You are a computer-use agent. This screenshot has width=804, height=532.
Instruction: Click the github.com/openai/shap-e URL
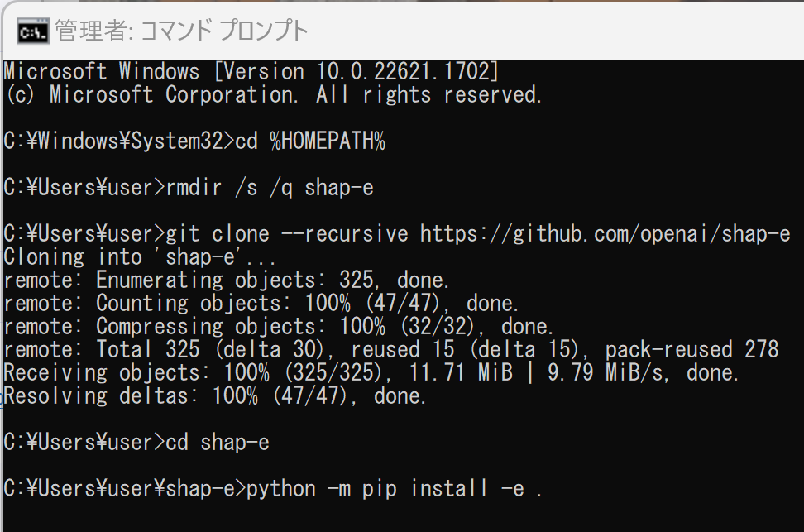[x=605, y=234]
